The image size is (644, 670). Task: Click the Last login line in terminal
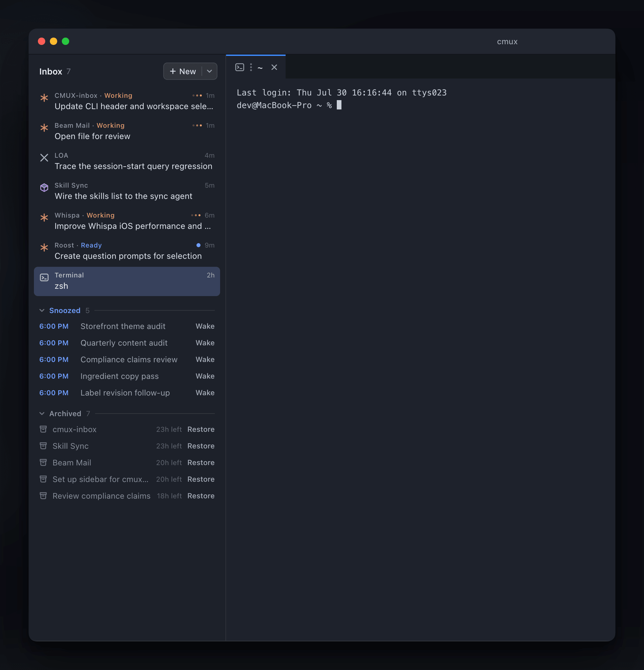342,92
